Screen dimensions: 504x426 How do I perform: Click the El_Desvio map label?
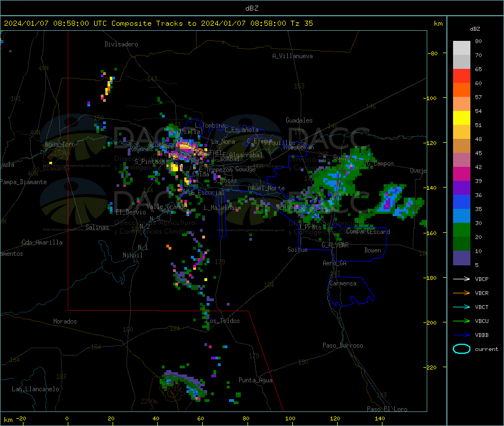[131, 212]
